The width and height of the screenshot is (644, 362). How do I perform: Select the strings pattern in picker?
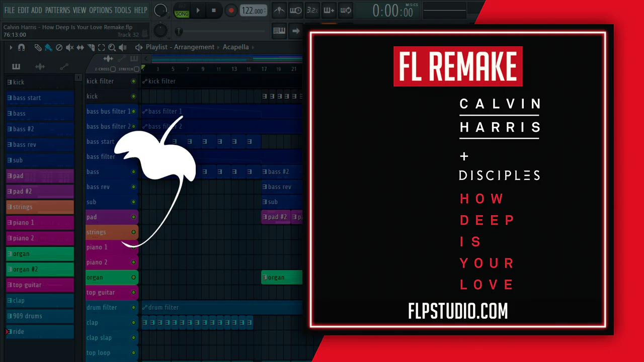(40, 207)
